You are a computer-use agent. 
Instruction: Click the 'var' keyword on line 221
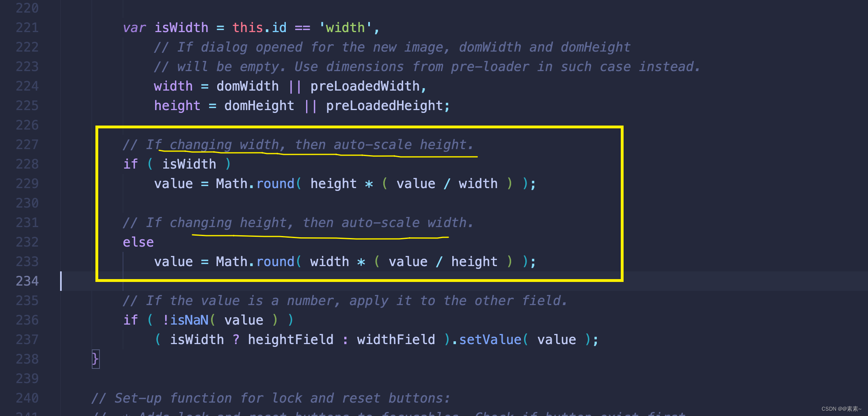134,28
